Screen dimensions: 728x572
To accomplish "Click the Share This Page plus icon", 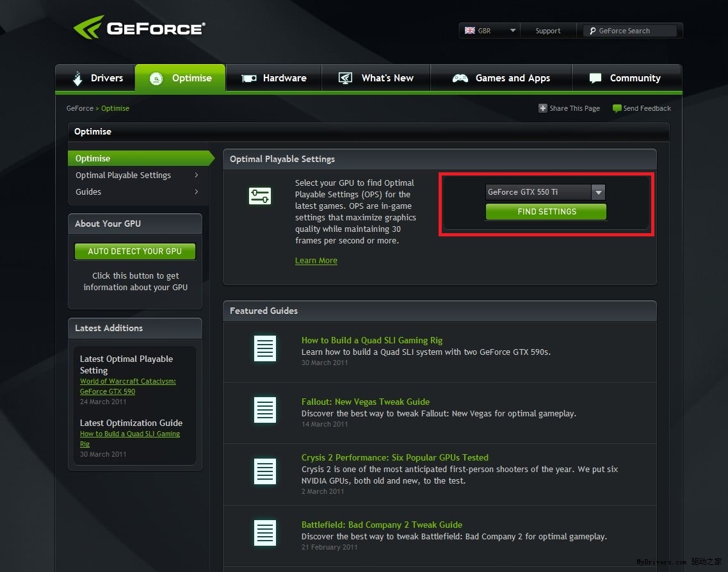I will tap(543, 108).
